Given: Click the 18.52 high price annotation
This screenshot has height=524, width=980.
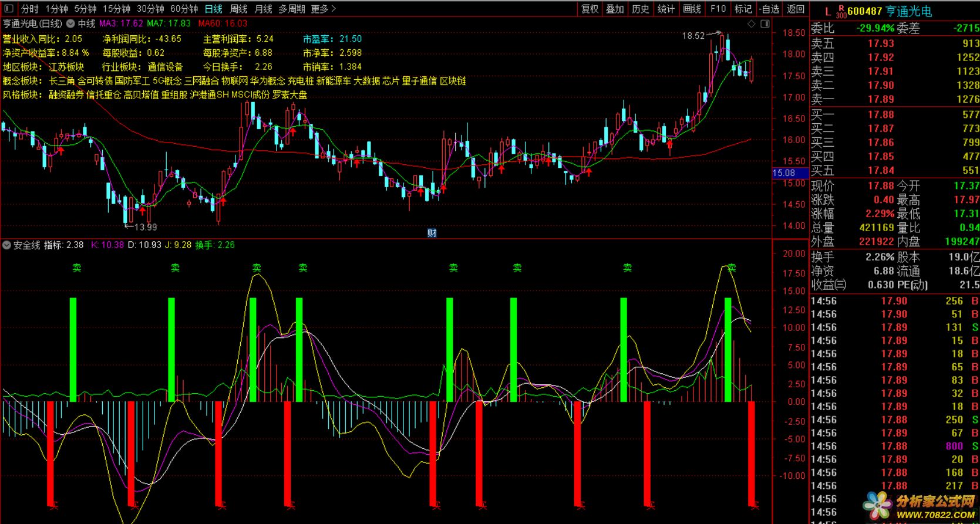Looking at the screenshot, I should [693, 36].
